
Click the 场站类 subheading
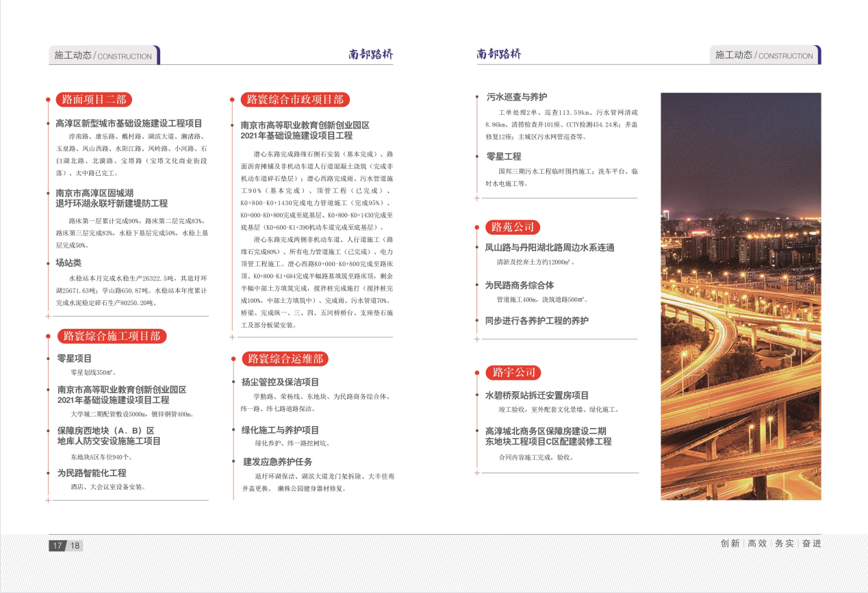(68, 263)
